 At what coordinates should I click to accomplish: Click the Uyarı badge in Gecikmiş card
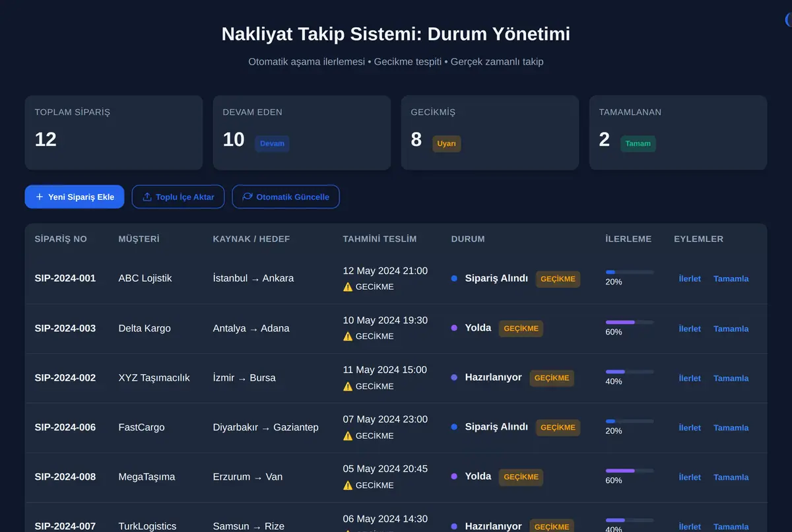446,143
